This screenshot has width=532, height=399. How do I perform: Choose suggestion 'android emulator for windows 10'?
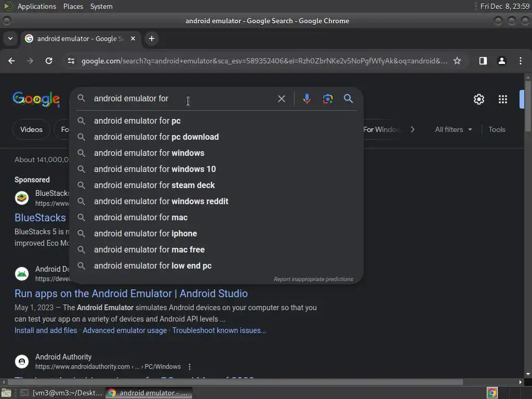[216, 169]
